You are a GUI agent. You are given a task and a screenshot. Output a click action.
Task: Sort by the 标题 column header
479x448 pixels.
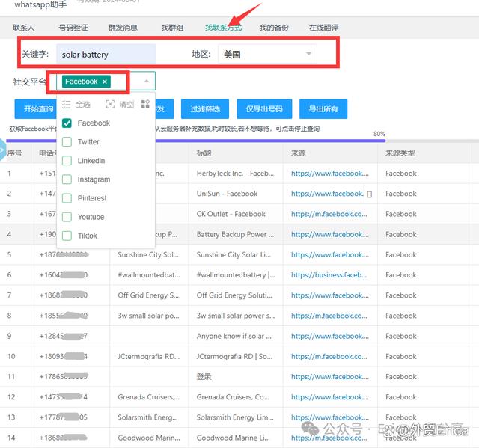[x=204, y=153]
